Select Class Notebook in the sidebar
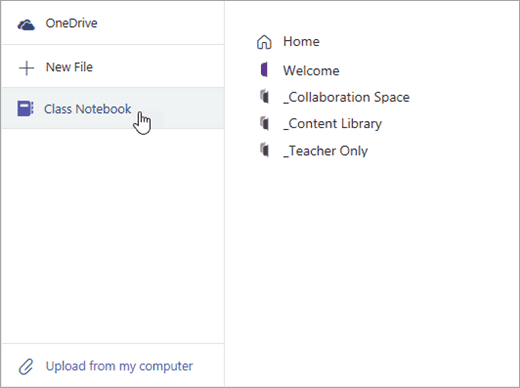520x388 pixels. (x=113, y=108)
